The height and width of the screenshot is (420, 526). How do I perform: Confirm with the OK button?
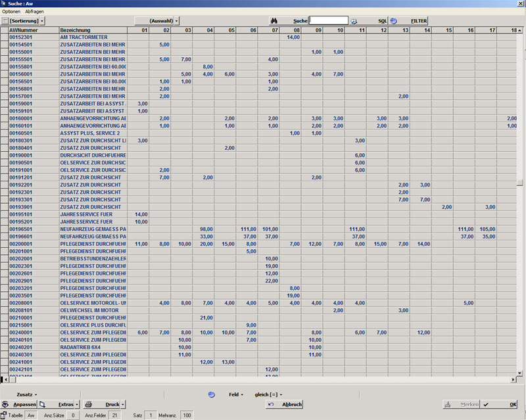point(505,404)
